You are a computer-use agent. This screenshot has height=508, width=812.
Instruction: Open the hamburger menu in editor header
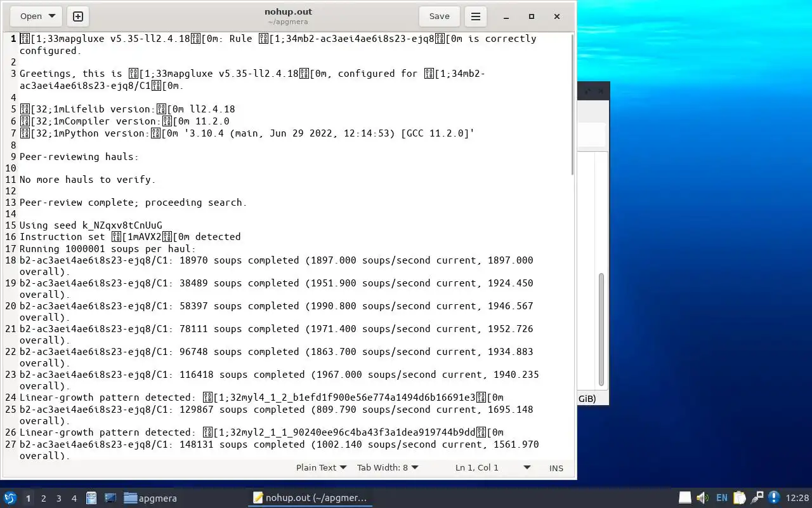tap(475, 17)
